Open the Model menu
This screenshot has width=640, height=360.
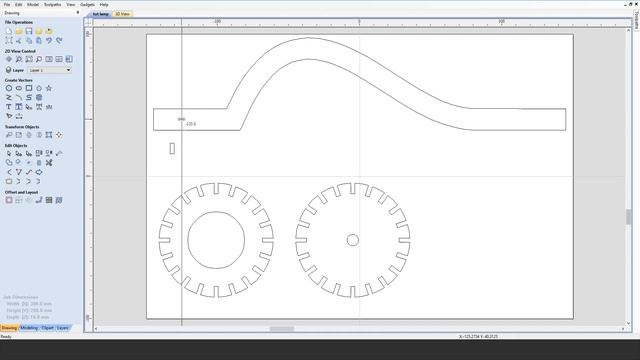click(33, 4)
